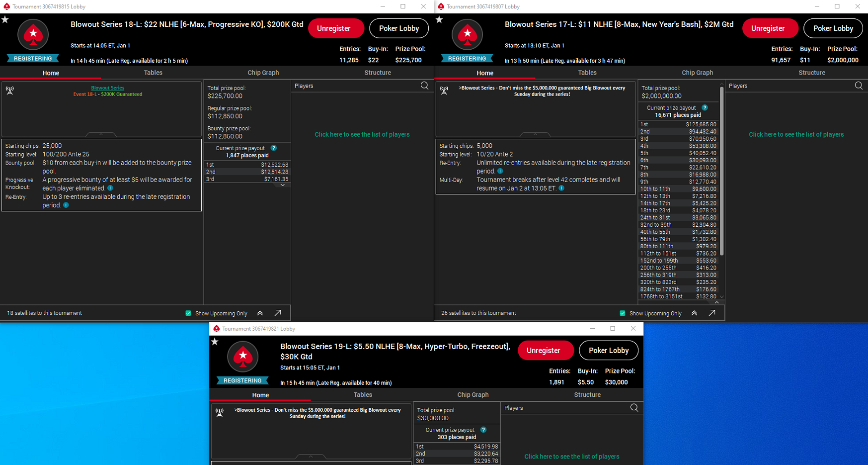
Task: Click the info icon next to re-entries text in 18-L
Action: (66, 205)
